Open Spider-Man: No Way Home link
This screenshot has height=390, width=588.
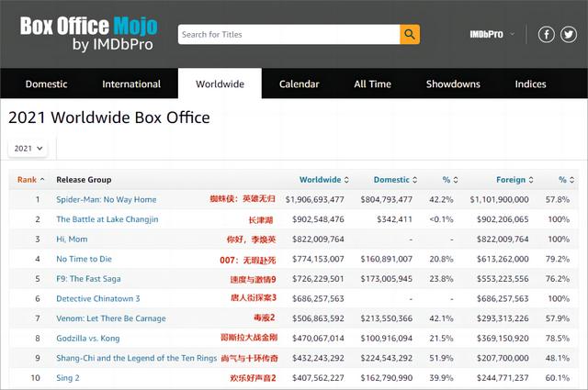pos(107,199)
